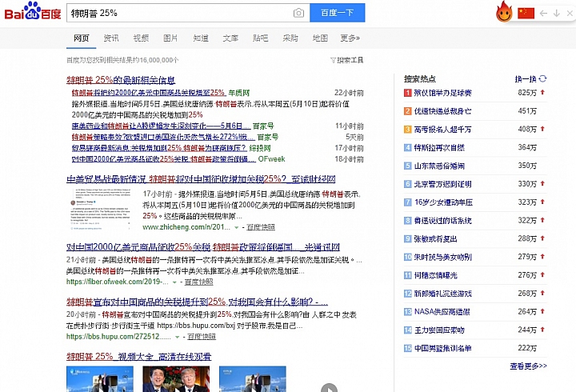
Task: Open hot search 张敏或将复出
Action: point(436,239)
